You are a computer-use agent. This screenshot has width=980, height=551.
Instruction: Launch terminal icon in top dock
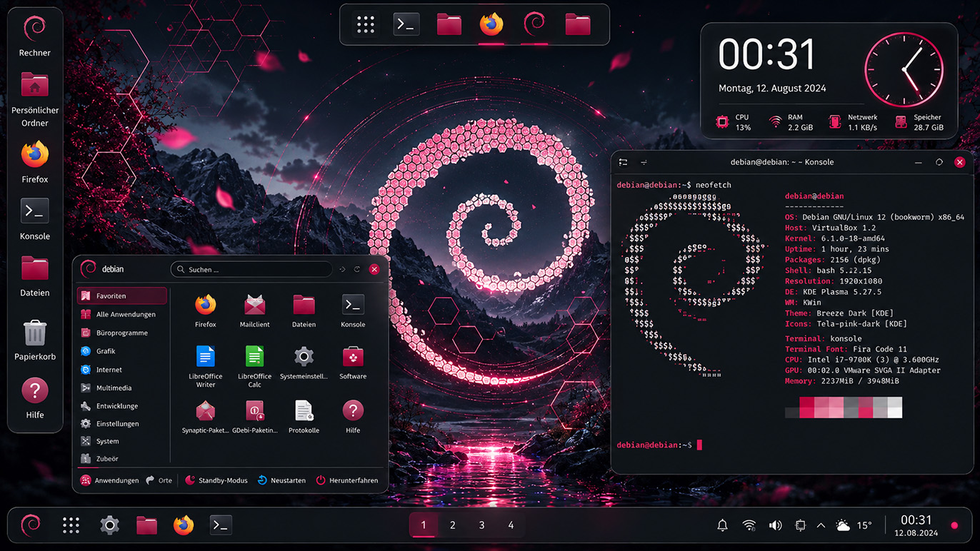click(x=406, y=24)
